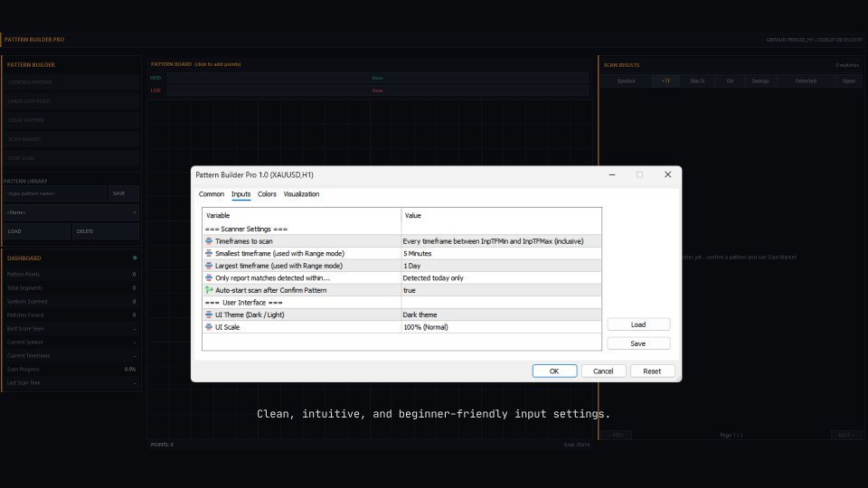Image resolution: width=868 pixels, height=488 pixels.
Task: Open the Timeframes to scan value dropdown
Action: click(x=501, y=241)
